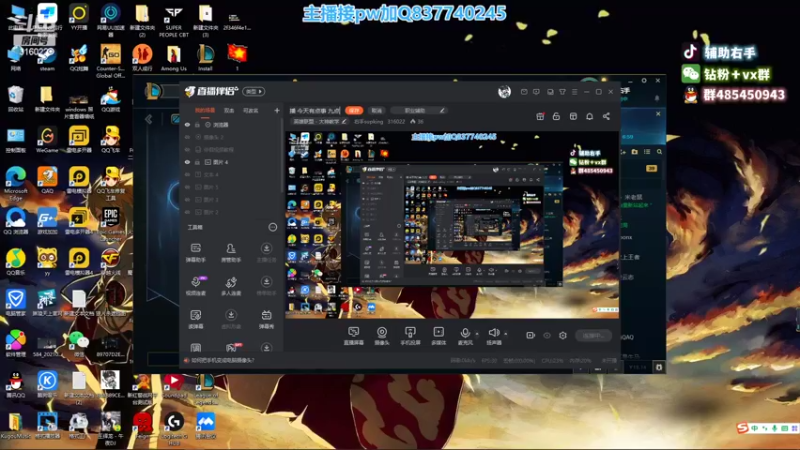Click the live preview thumbnail
The image size is (800, 450).
click(x=452, y=224)
